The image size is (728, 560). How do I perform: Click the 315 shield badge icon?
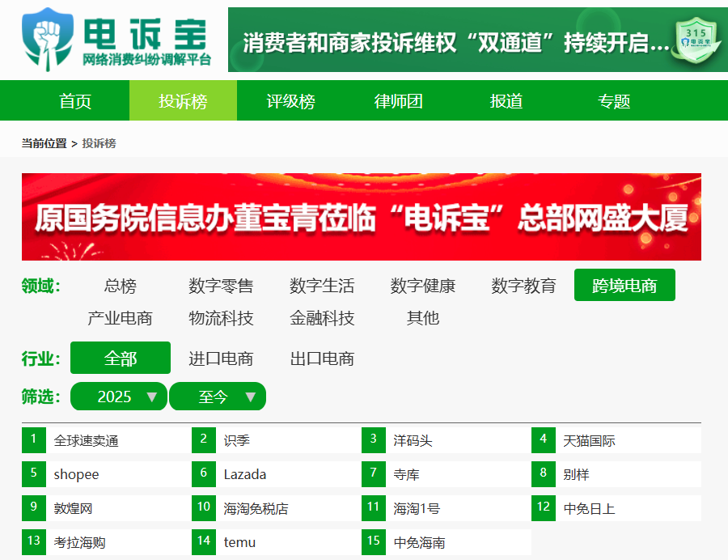[696, 40]
